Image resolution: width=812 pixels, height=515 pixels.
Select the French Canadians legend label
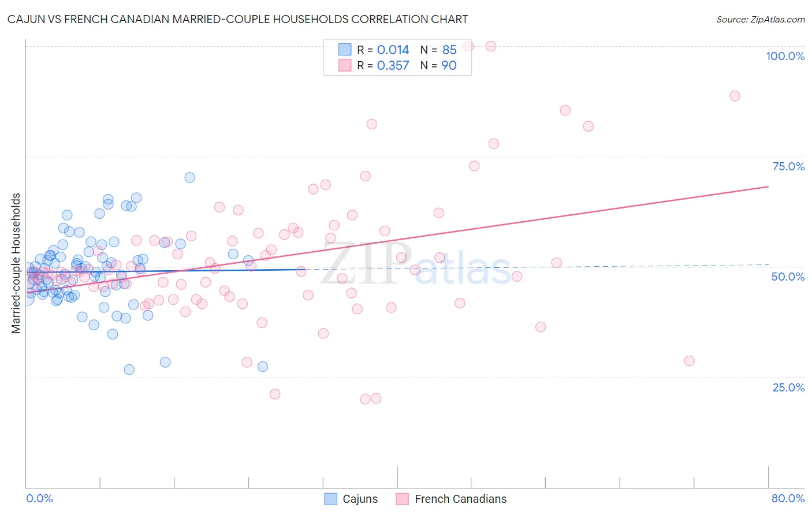[x=461, y=499]
